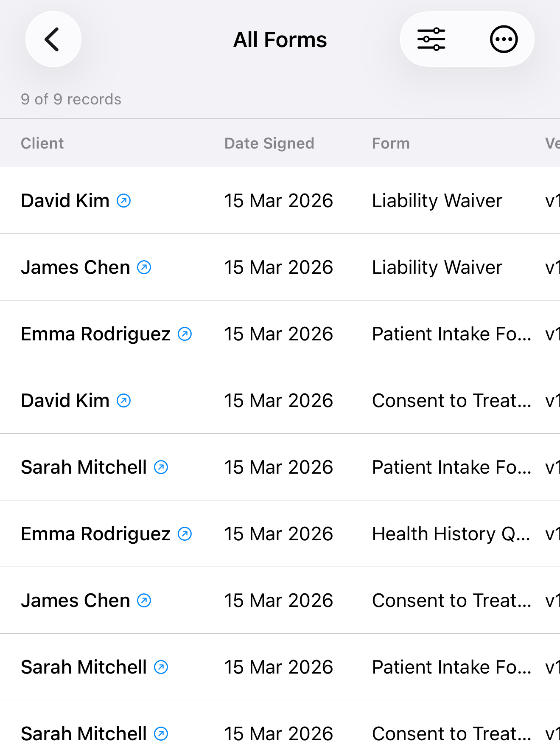Viewport: 560px width, 747px height.
Task: Open James Chen's Consent to Treat link icon
Action: point(144,600)
